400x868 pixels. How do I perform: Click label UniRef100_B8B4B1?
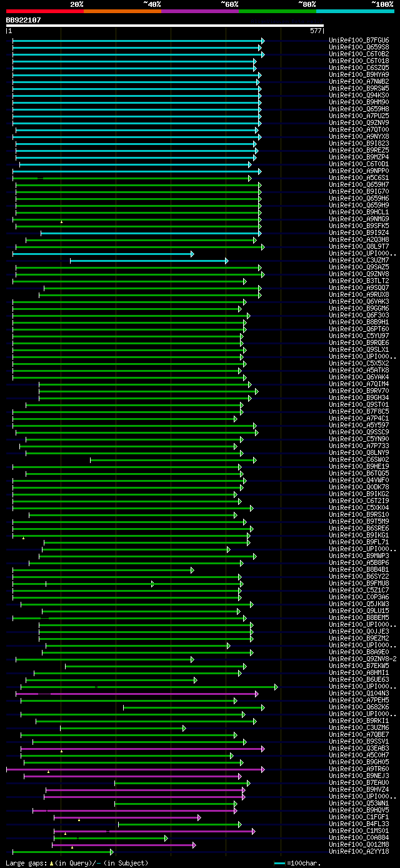(x=359, y=570)
